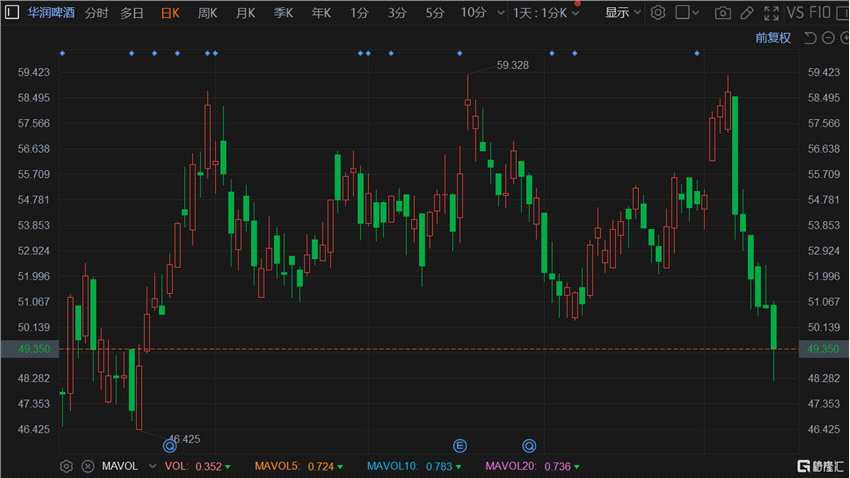850x478 pixels.
Task: Toggle the VOL line visibility arrow
Action: [x=228, y=467]
